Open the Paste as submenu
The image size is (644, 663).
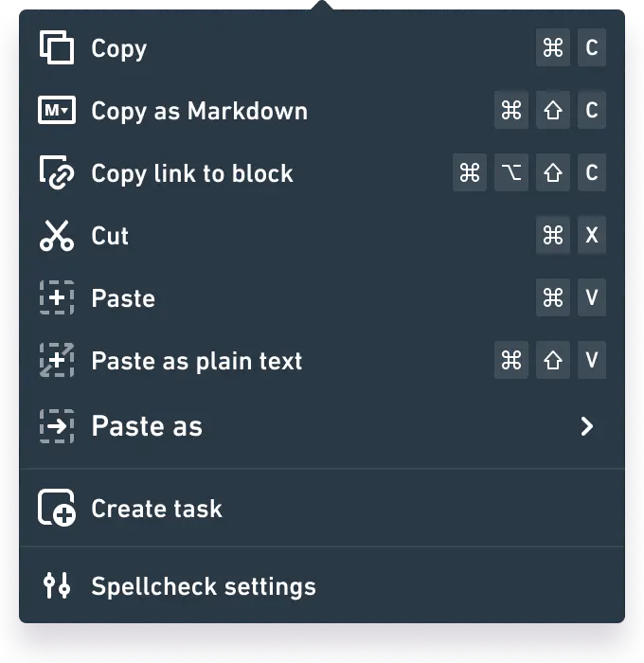click(x=147, y=426)
